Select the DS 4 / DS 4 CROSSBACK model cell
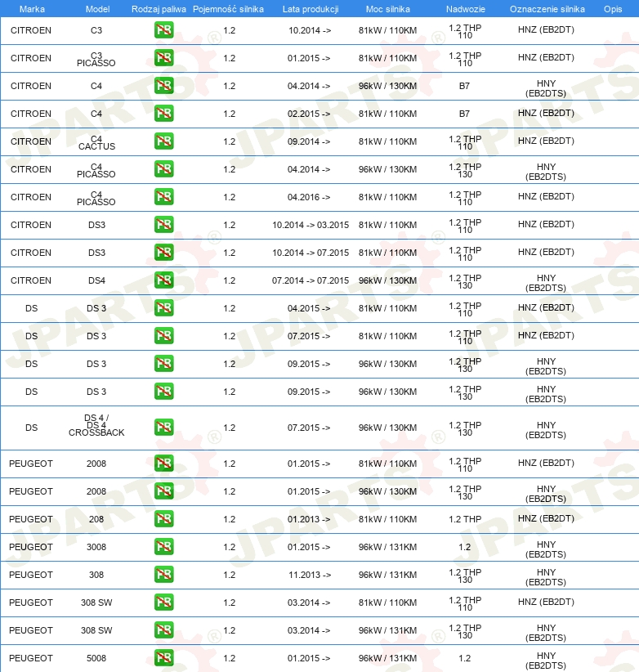Screen dimensions: 639x672 [x=96, y=425]
